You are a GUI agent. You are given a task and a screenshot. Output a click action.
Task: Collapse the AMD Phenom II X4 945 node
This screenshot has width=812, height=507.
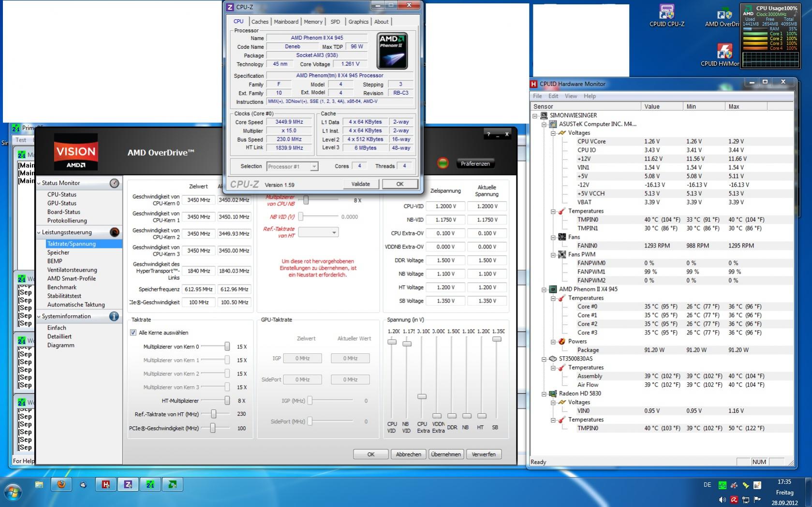point(544,290)
